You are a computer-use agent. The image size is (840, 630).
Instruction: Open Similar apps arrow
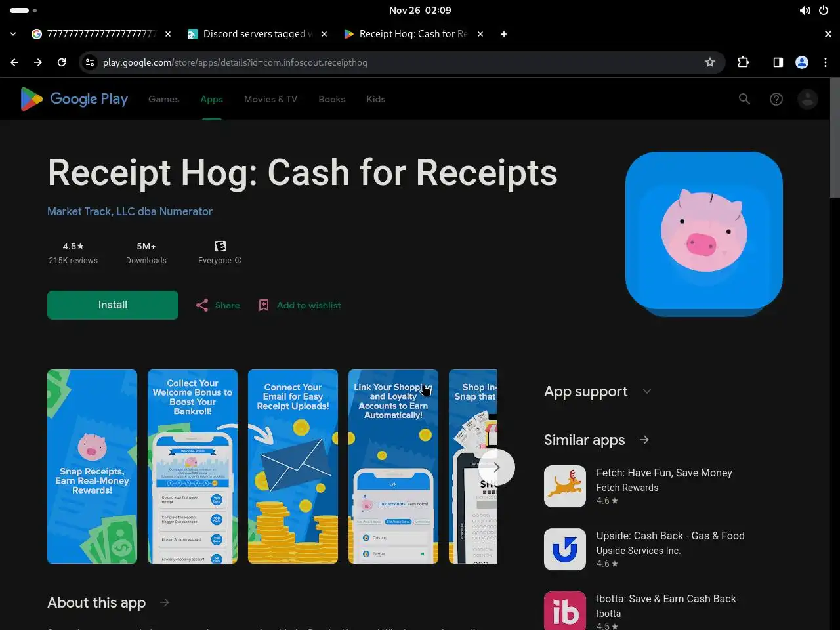coord(644,440)
